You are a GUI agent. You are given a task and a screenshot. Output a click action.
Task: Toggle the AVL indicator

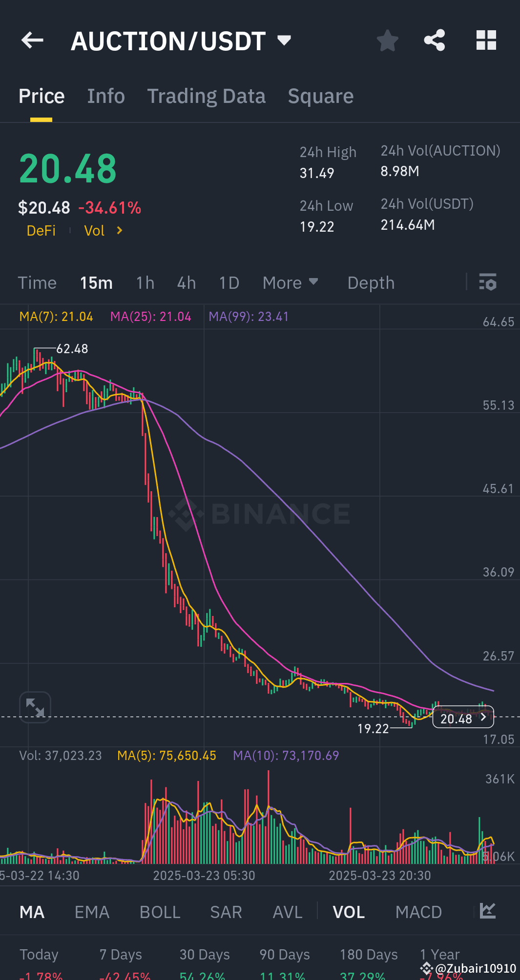(288, 912)
